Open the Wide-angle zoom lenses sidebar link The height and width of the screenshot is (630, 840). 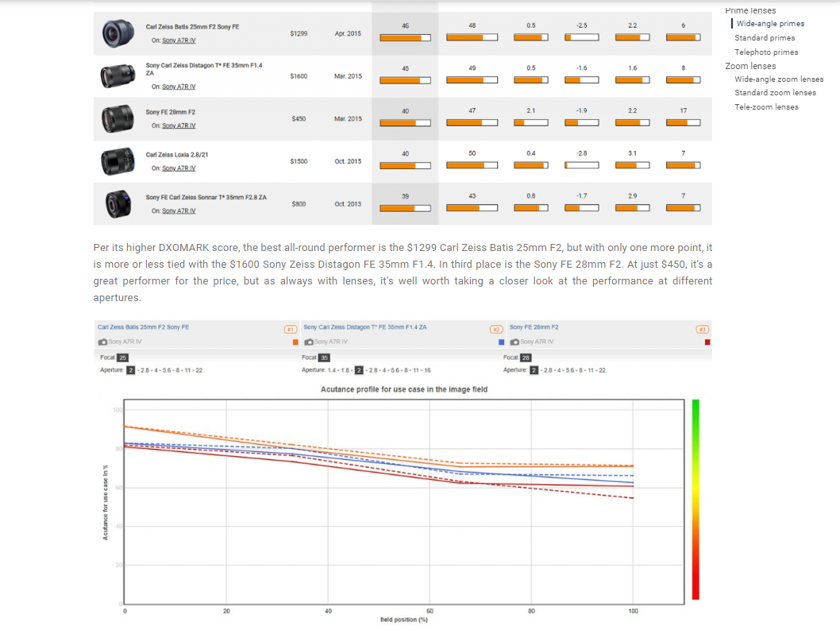pyautogui.click(x=779, y=79)
